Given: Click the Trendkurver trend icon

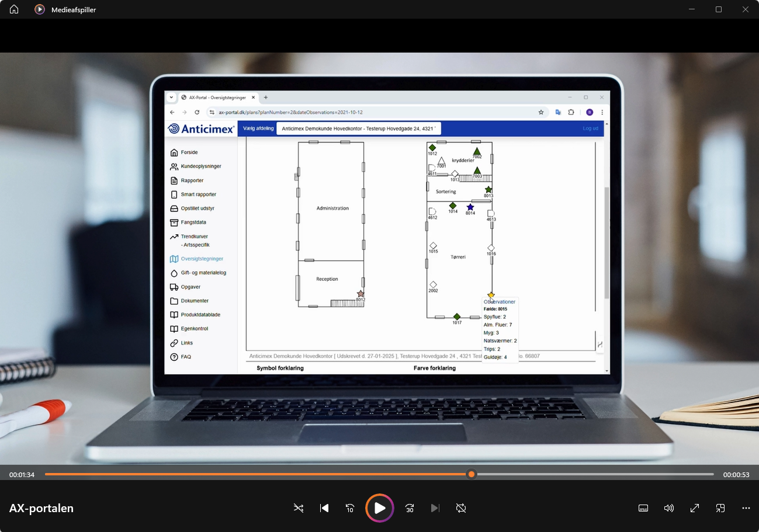Looking at the screenshot, I should (x=174, y=237).
